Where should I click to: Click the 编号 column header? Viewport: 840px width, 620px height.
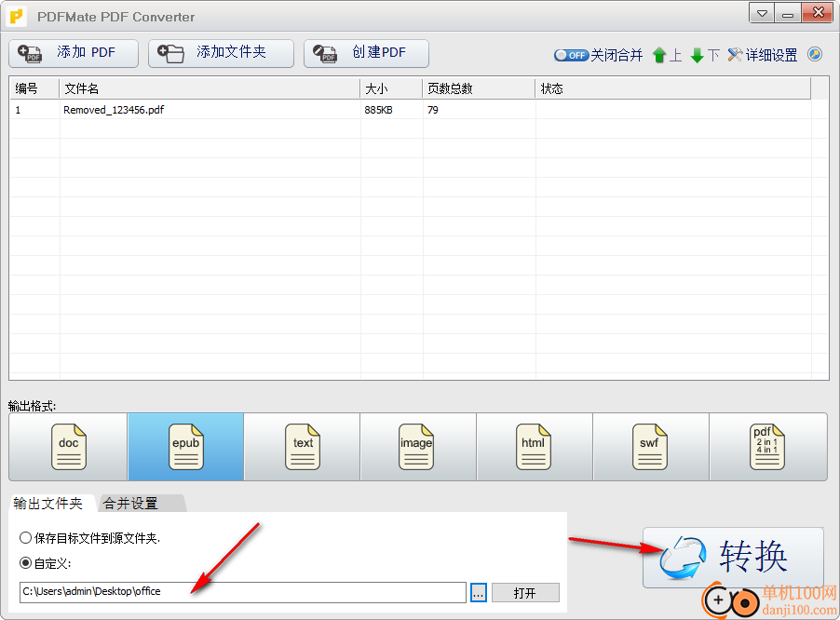[x=34, y=88]
